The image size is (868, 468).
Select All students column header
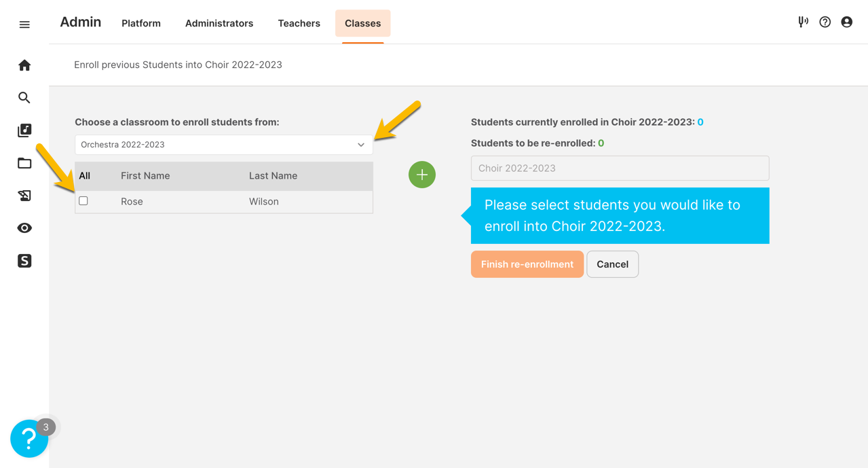[x=84, y=176]
